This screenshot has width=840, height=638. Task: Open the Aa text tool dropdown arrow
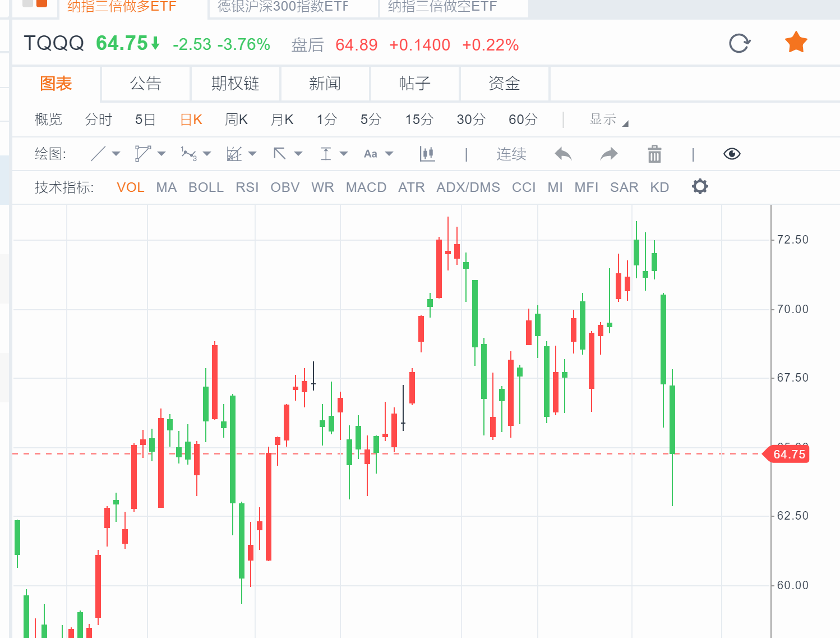(389, 154)
